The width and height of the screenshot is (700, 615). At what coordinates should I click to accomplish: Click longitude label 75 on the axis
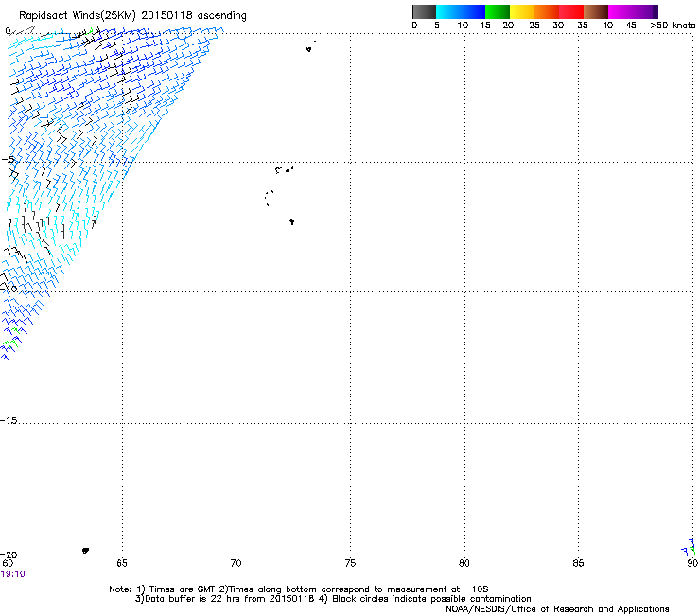coord(350,563)
